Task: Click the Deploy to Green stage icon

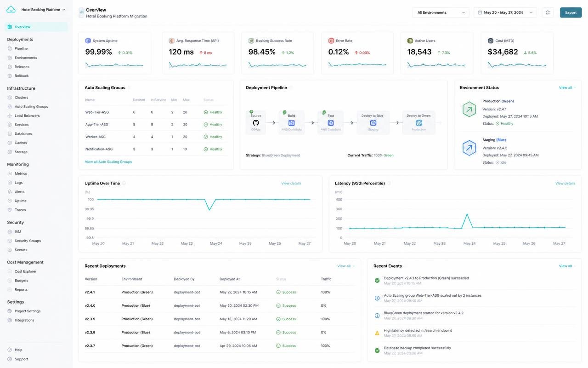Action: (419, 123)
